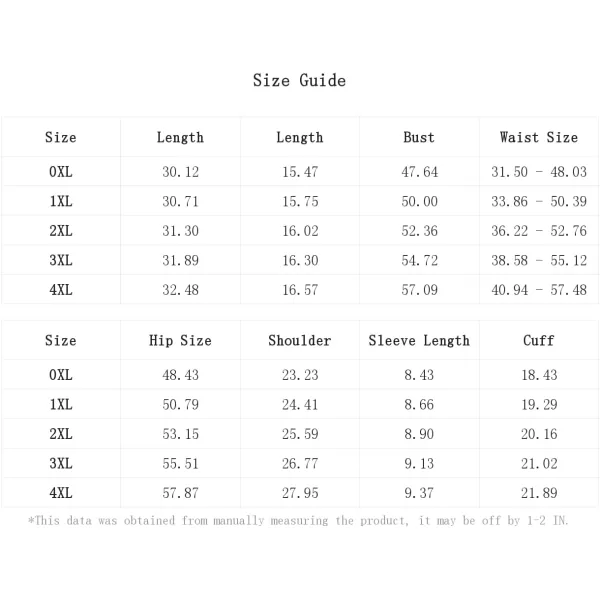The height and width of the screenshot is (600, 600).
Task: Select the Hip Size column header
Action: [x=180, y=341]
